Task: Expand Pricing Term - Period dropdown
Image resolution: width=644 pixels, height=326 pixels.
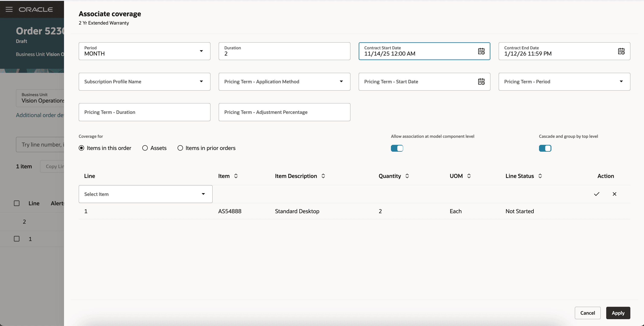Action: (621, 82)
